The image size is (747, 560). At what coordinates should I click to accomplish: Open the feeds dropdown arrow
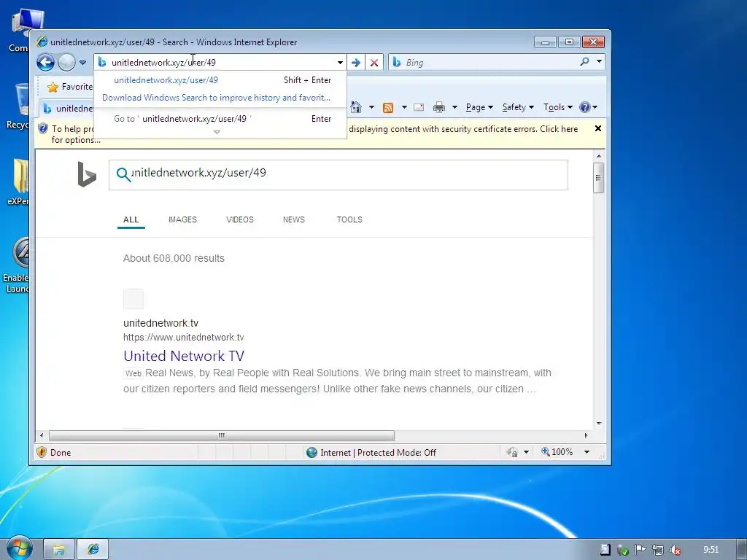[x=404, y=107]
